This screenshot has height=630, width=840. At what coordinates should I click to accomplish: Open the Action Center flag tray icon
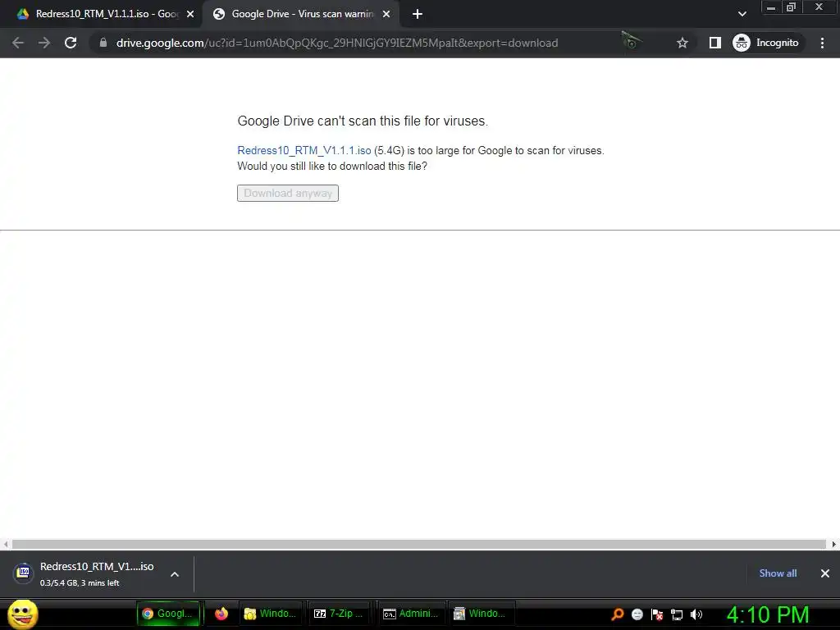tap(657, 614)
